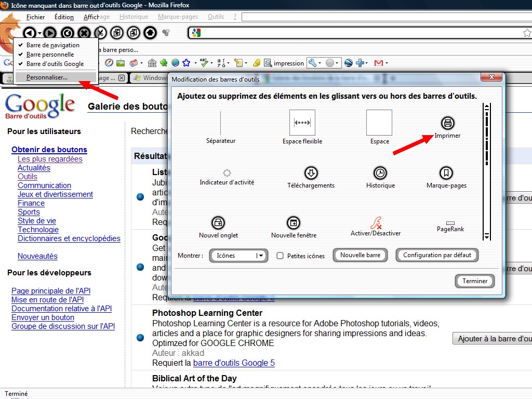
Task: Click the Marque-pages bookmark icon
Action: 446,173
